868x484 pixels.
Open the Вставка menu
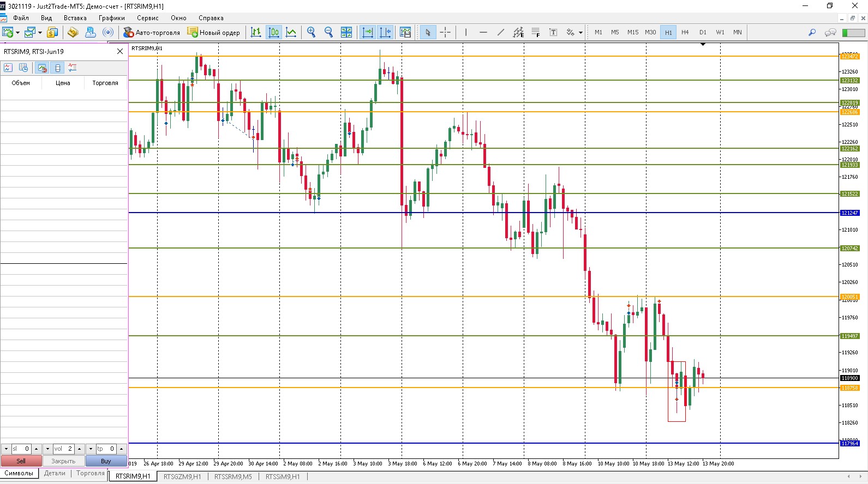[x=75, y=18]
